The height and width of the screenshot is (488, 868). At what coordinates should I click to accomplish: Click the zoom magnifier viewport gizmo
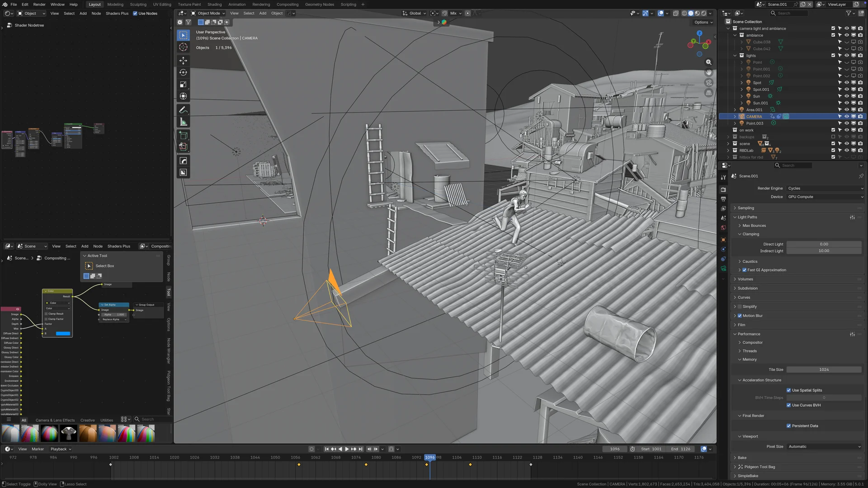click(709, 62)
